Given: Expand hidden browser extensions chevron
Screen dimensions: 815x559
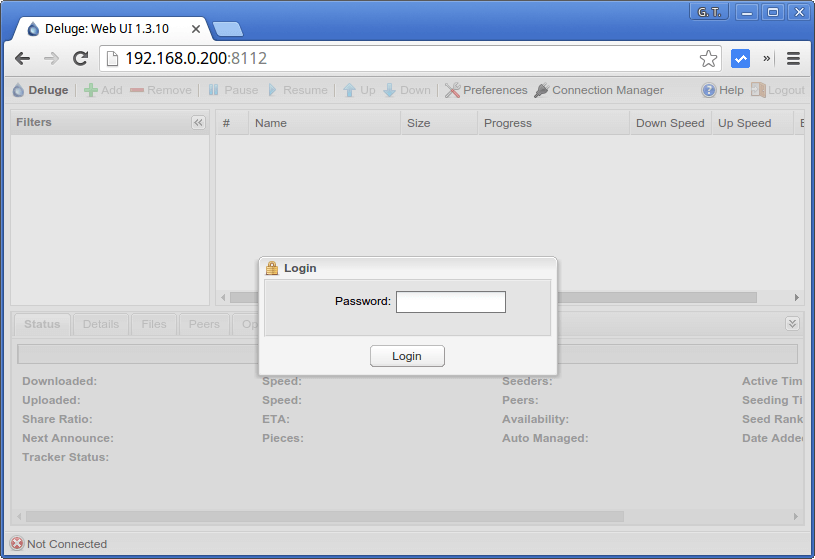Looking at the screenshot, I should coord(767,59).
